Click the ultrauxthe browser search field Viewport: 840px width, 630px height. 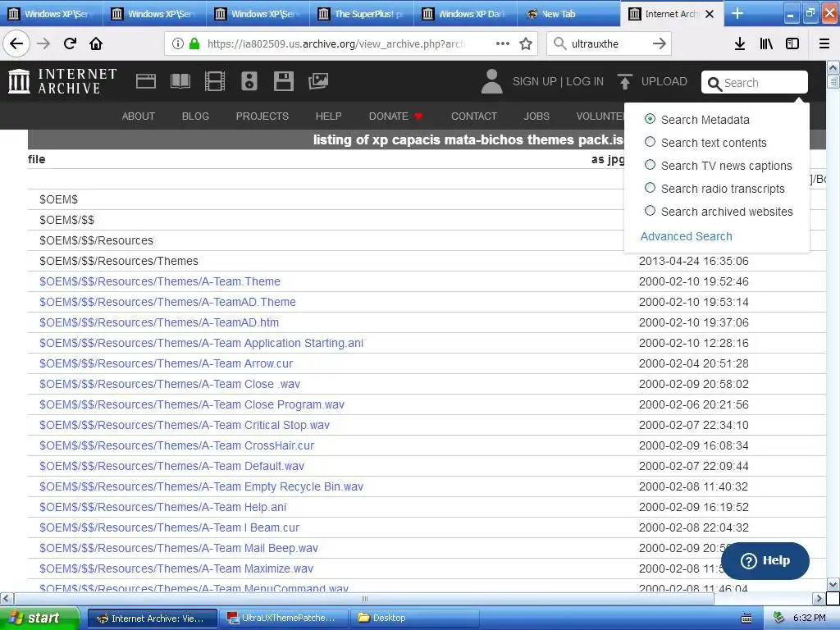coord(608,44)
